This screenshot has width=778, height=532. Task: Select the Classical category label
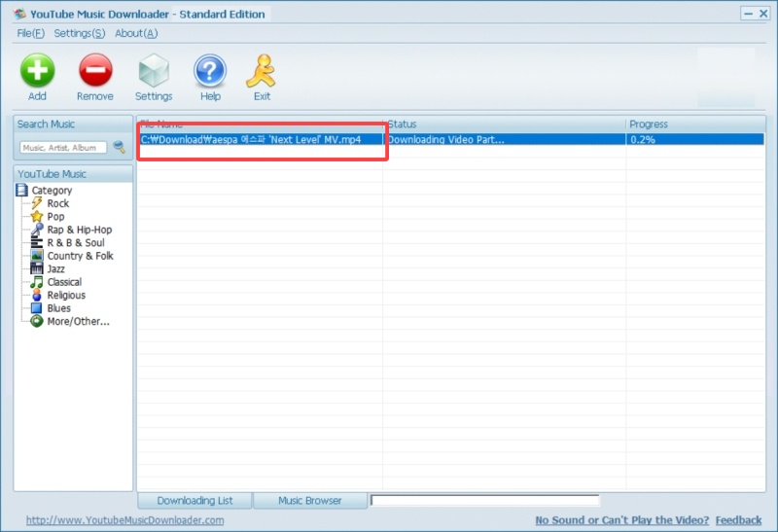[64, 282]
